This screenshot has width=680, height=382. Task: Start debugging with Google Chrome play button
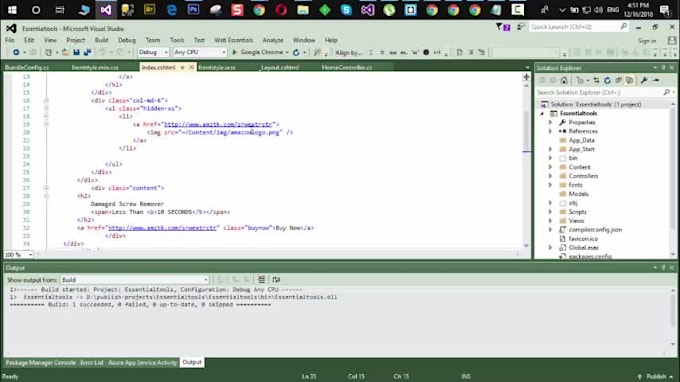(235, 52)
